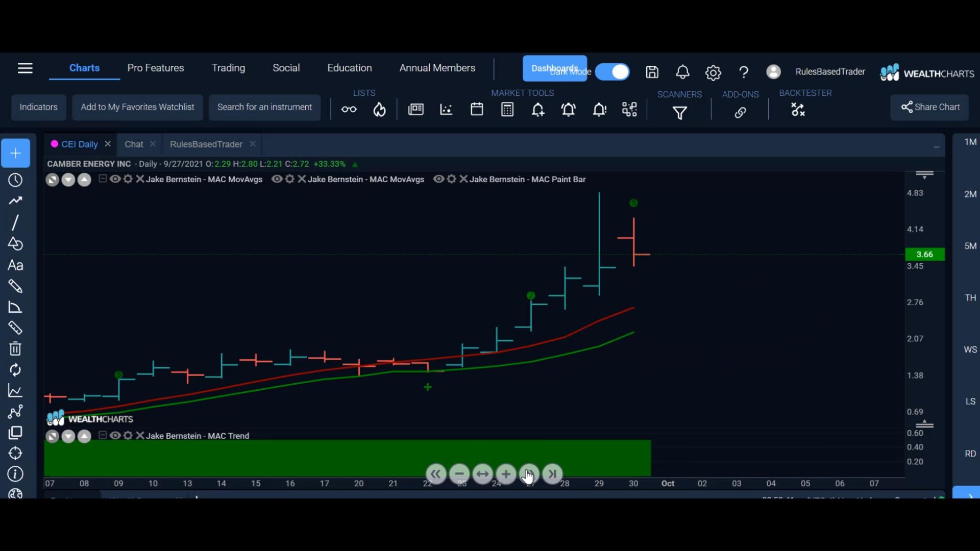The height and width of the screenshot is (551, 980).
Task: Open the news market tool icon
Action: [x=416, y=109]
